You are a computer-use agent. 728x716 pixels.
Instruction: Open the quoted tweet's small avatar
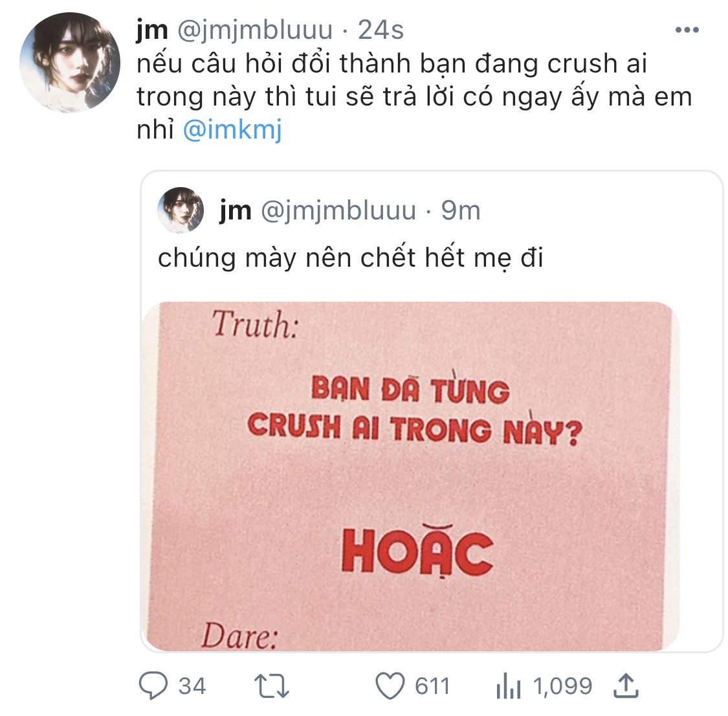point(181,210)
